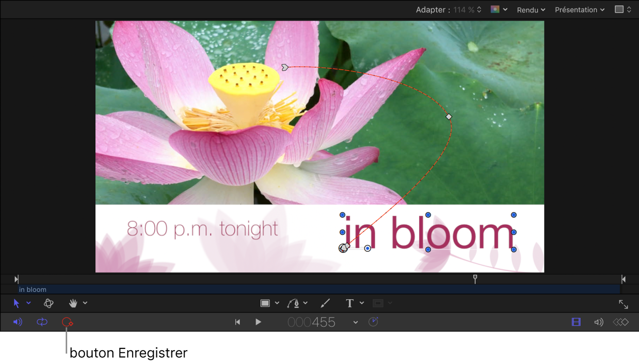639x364 pixels.
Task: Select the Paint Stroke brush tool
Action: [x=325, y=304]
